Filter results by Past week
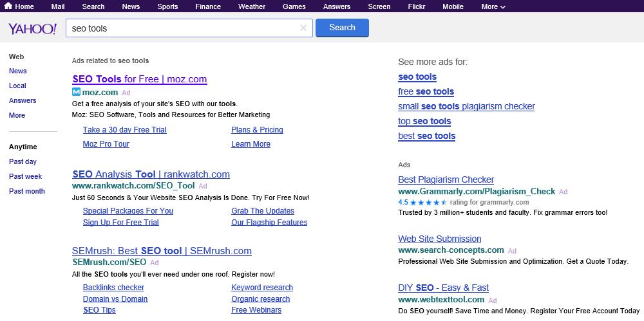This screenshot has width=644, height=321. point(25,176)
